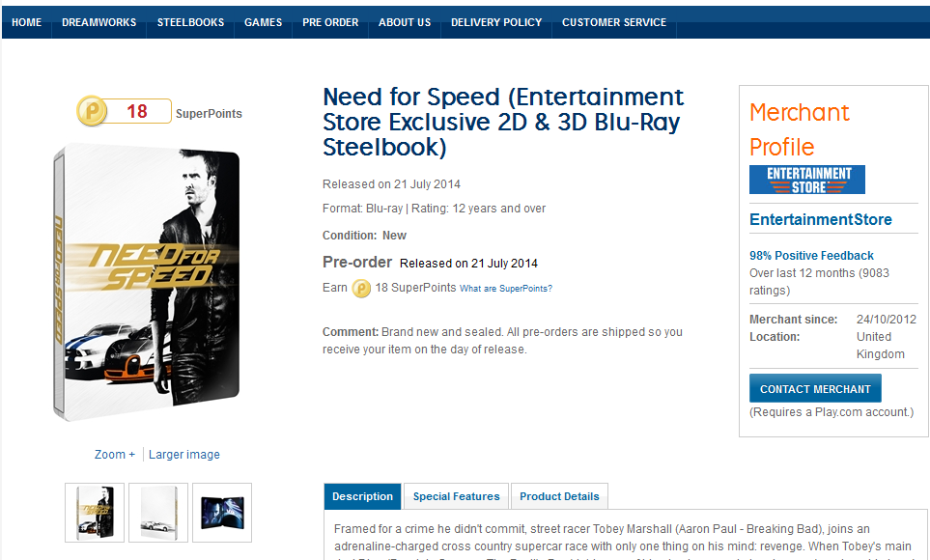Screen dimensions: 930x560
Task: Click the merchant since date 24/10/2012
Action: (x=887, y=320)
